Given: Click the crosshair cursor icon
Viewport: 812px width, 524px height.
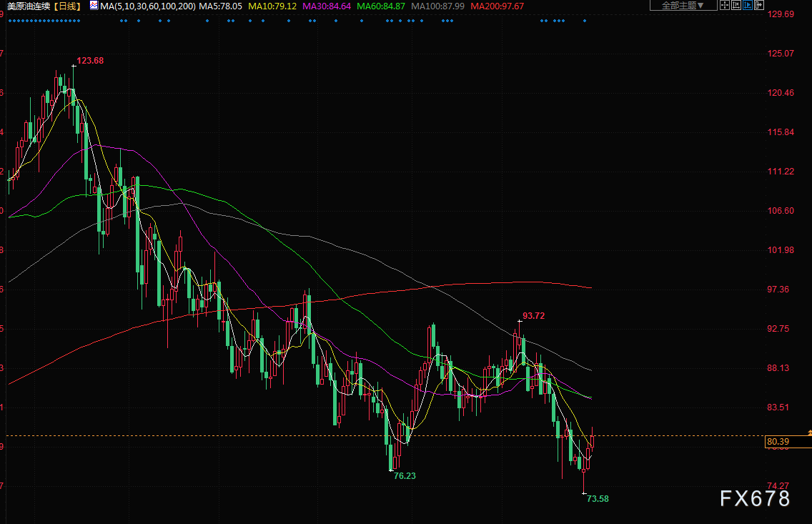Looking at the screenshot, I should point(725,5).
